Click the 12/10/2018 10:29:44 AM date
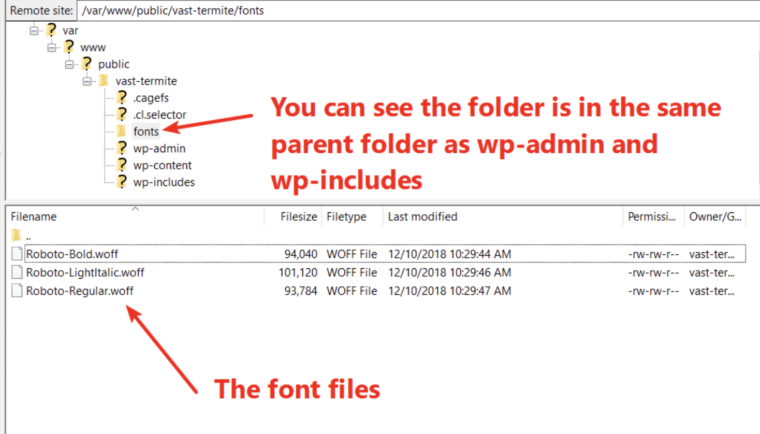Image resolution: width=760 pixels, height=434 pixels. tap(450, 254)
